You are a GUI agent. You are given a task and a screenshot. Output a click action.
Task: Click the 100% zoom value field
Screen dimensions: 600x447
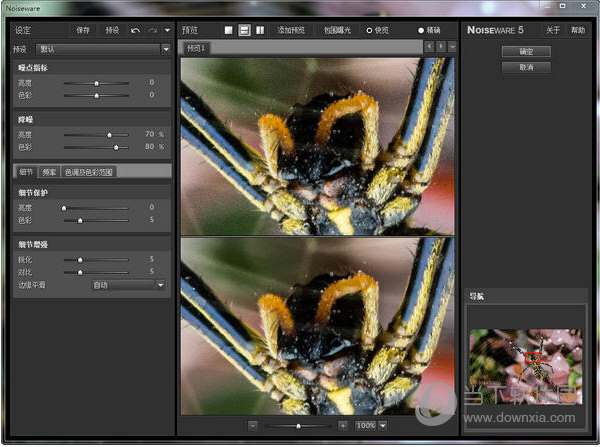click(x=366, y=426)
